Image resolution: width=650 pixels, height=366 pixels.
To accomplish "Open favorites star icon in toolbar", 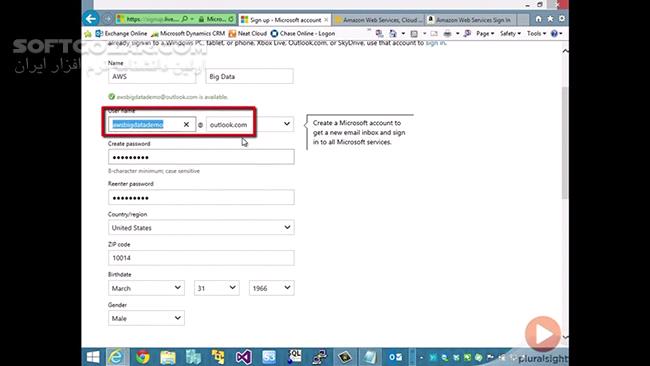I will [x=550, y=19].
